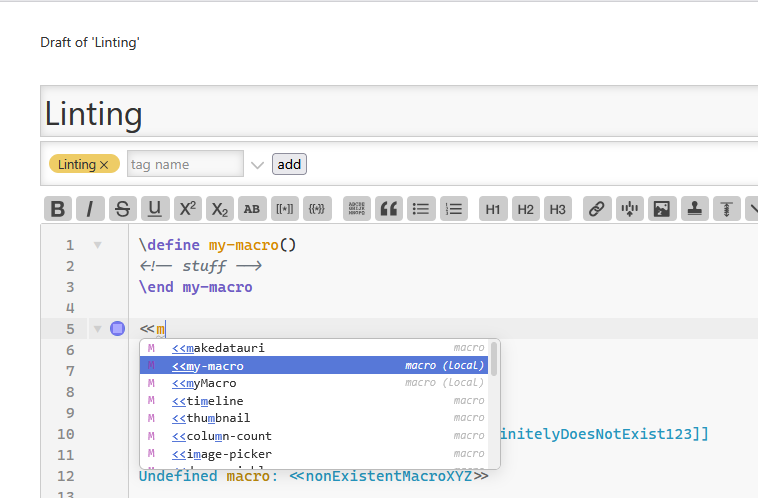Toggle the lint marker on line 5
The width and height of the screenshot is (758, 498).
click(x=117, y=329)
